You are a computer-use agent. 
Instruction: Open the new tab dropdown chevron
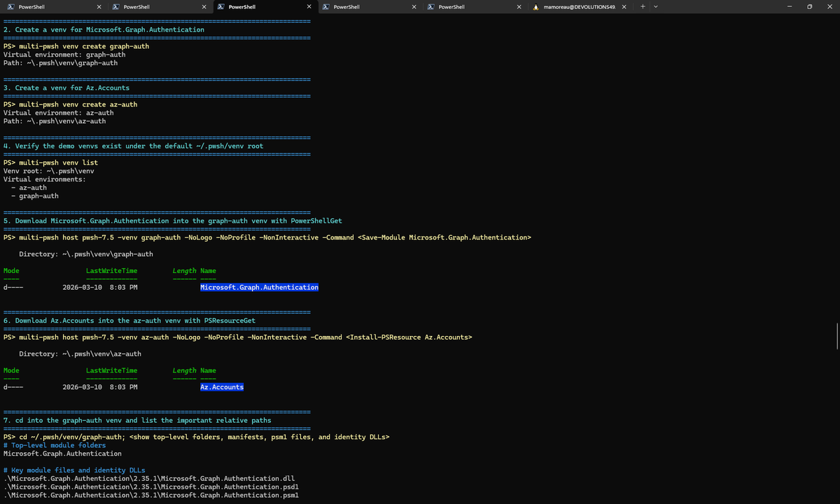pyautogui.click(x=656, y=6)
